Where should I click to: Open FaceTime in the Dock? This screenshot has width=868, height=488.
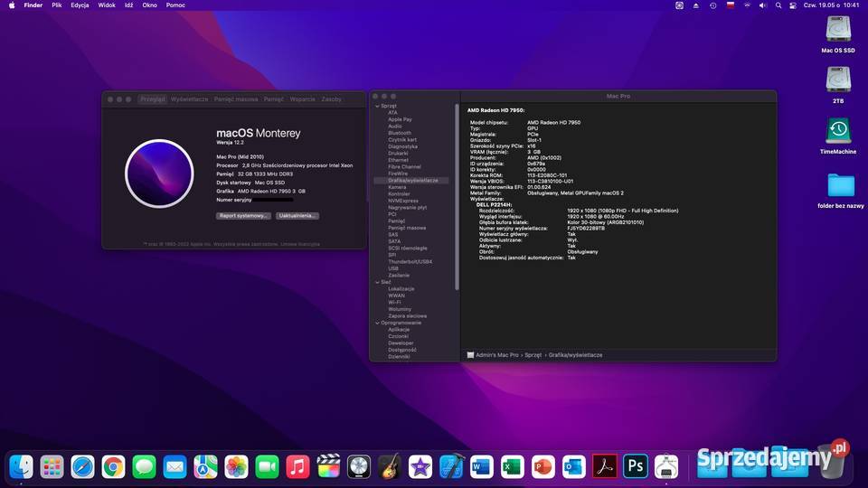pos(267,467)
